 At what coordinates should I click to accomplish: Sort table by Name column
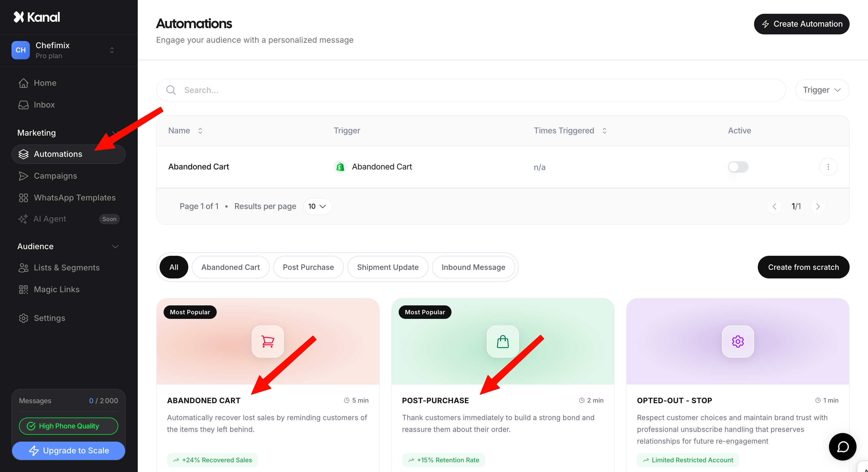tap(200, 131)
